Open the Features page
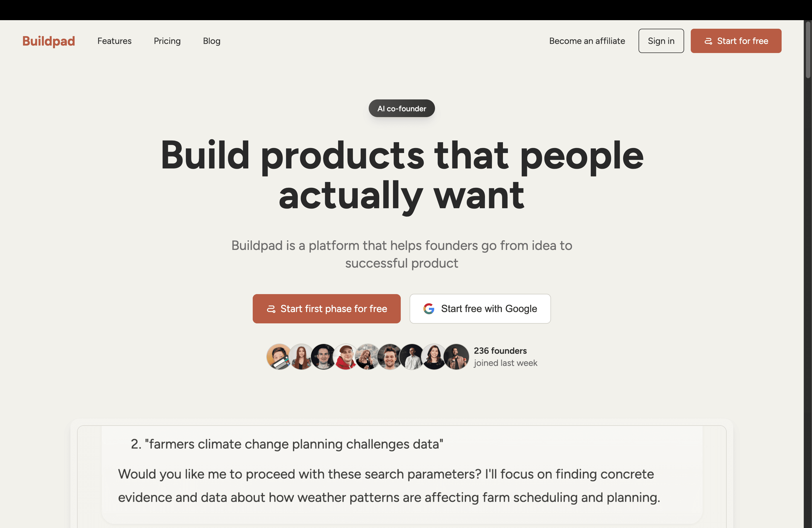Image resolution: width=812 pixels, height=528 pixels. (114, 41)
